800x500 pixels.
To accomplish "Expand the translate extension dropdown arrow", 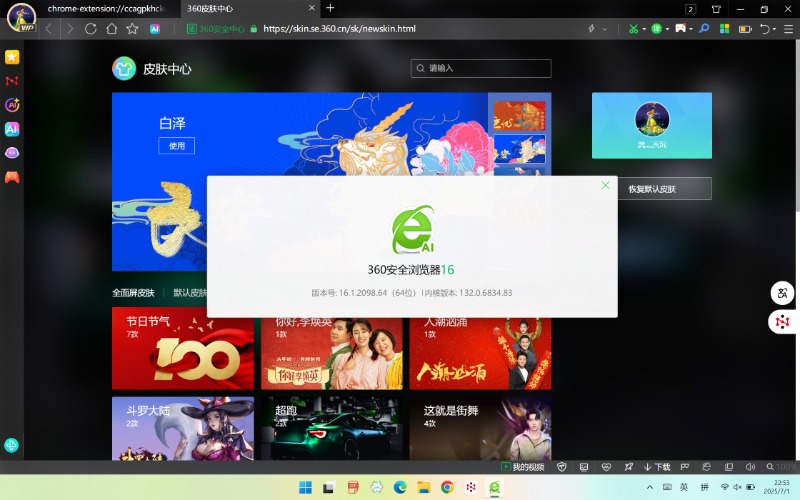I will (667, 29).
